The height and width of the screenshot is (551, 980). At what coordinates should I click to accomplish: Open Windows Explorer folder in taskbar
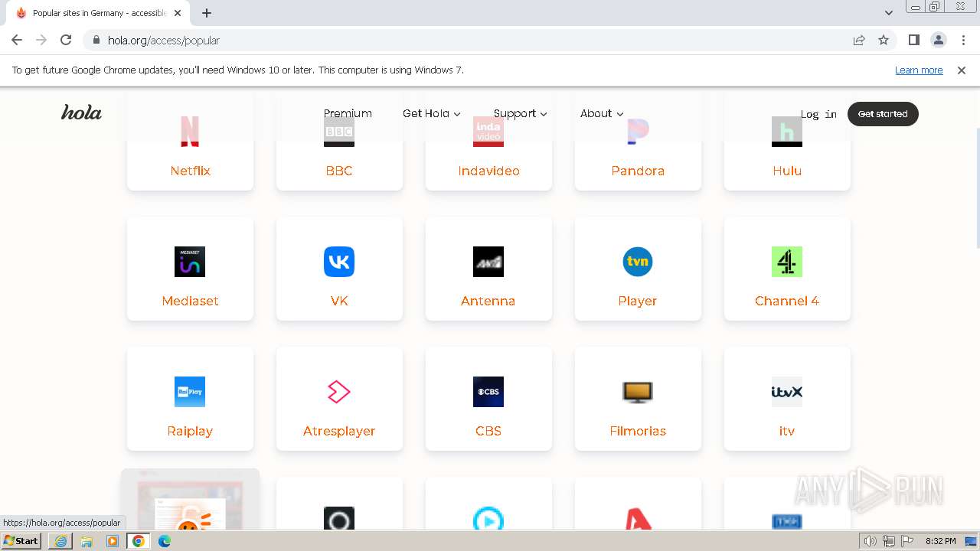tap(87, 541)
